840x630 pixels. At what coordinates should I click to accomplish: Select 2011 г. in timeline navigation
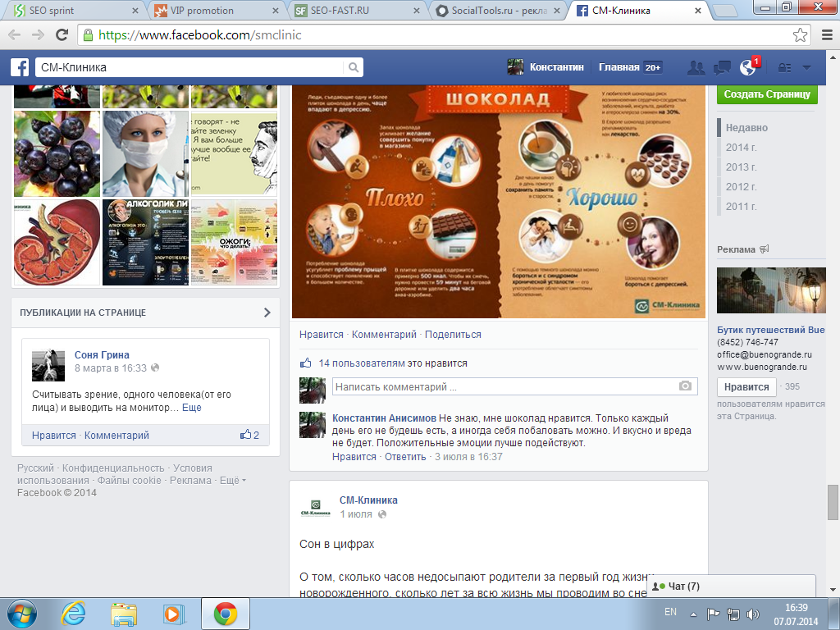pos(741,206)
